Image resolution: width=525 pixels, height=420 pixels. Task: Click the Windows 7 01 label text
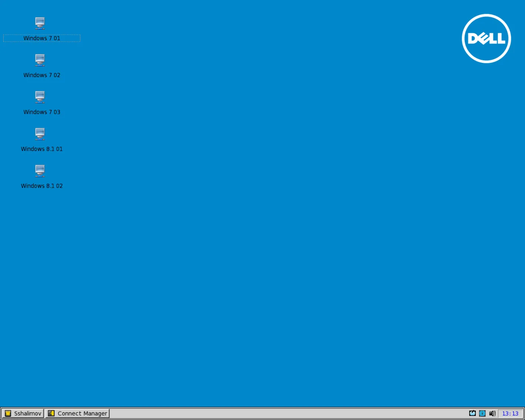point(42,38)
